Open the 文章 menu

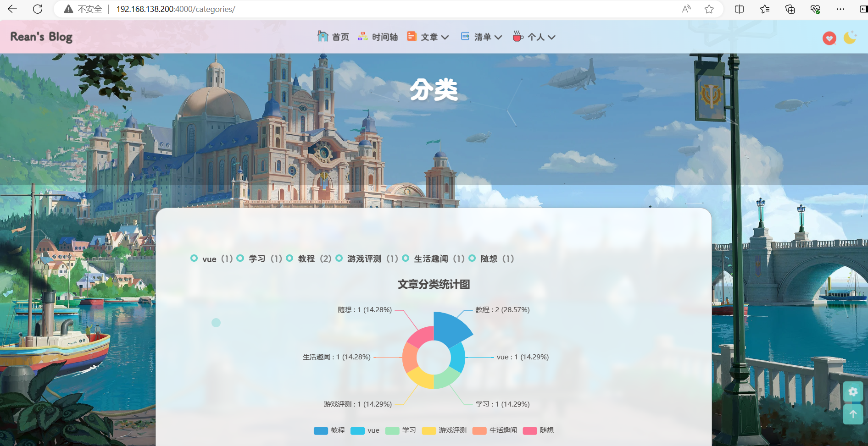click(429, 37)
